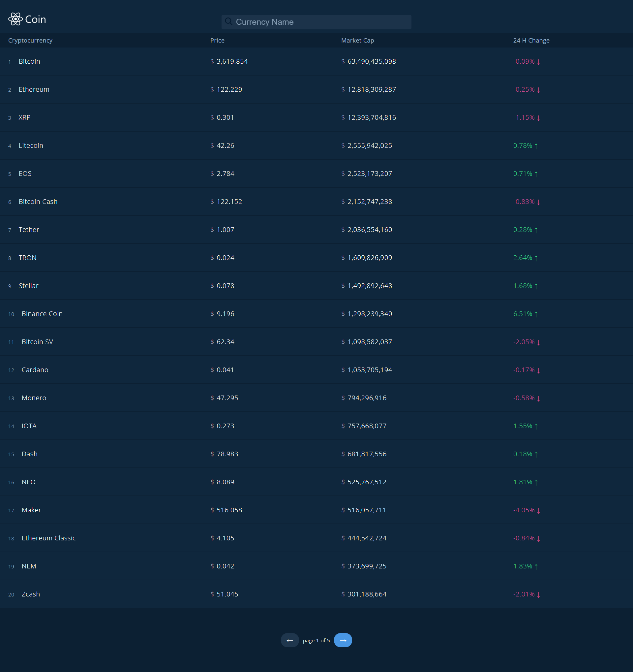
Task: Open the Bitcoin Cash entry
Action: [38, 202]
